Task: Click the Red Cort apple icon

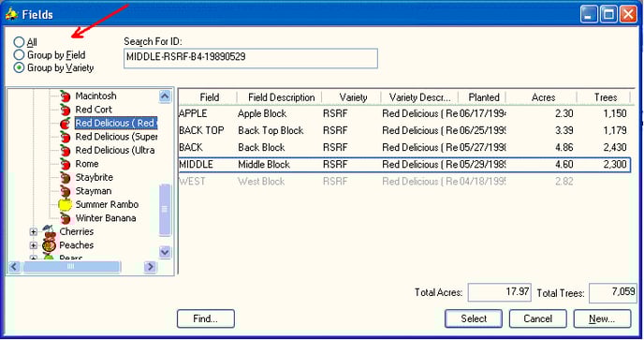Action: (66, 110)
